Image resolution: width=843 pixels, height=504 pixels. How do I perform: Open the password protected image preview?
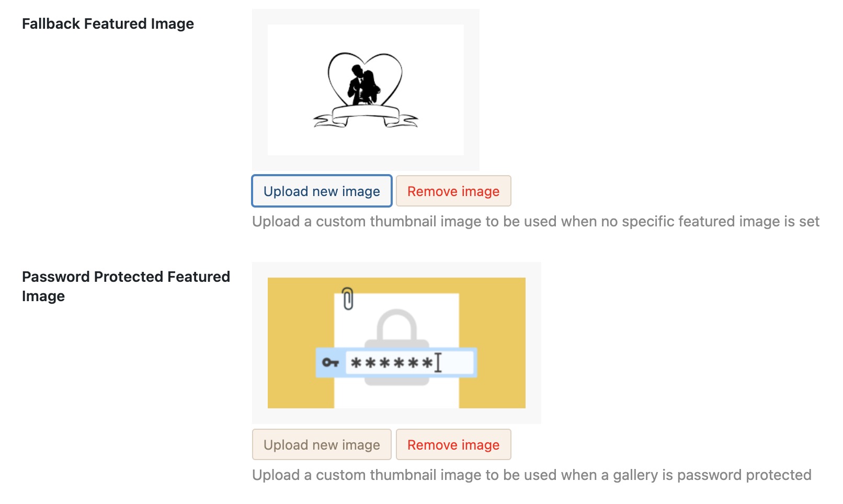pos(396,342)
